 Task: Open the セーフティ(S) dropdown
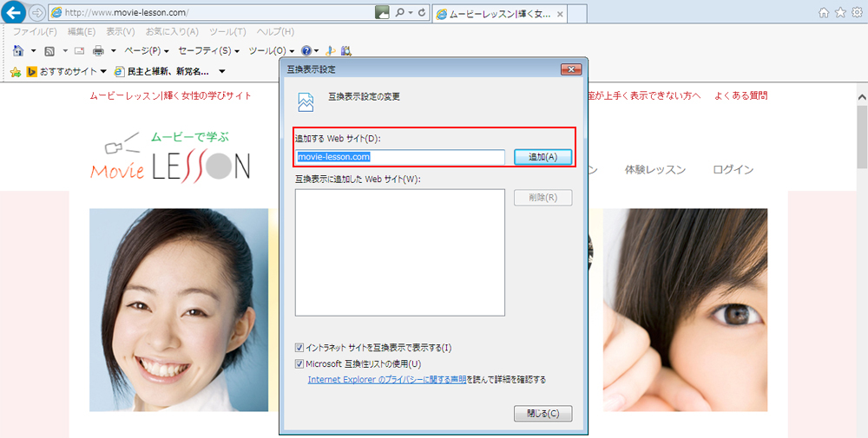(x=208, y=51)
